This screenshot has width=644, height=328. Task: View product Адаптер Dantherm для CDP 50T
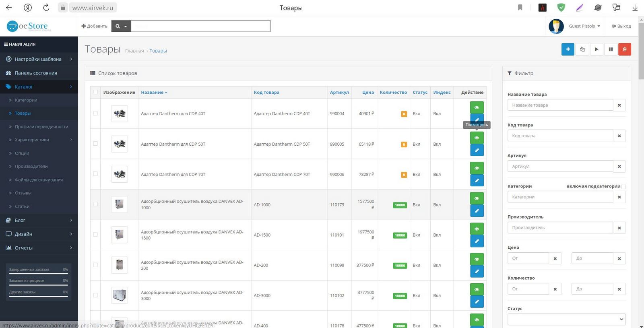pos(477,138)
